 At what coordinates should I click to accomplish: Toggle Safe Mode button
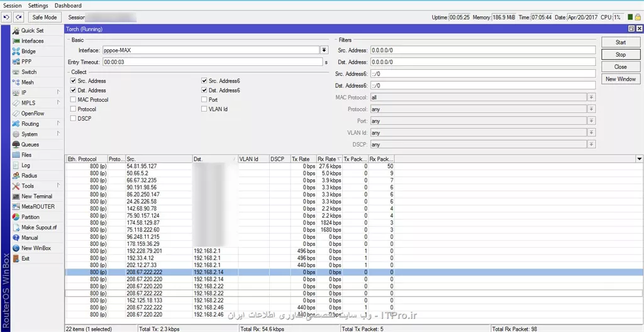pyautogui.click(x=45, y=17)
